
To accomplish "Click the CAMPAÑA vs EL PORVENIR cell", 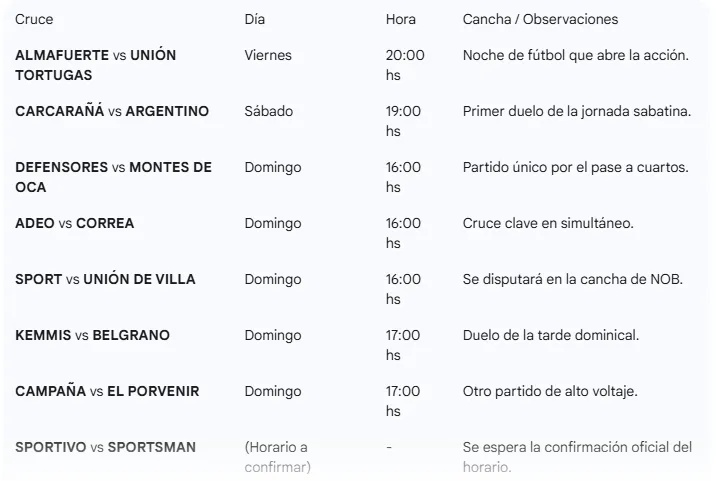I will click(x=107, y=392).
